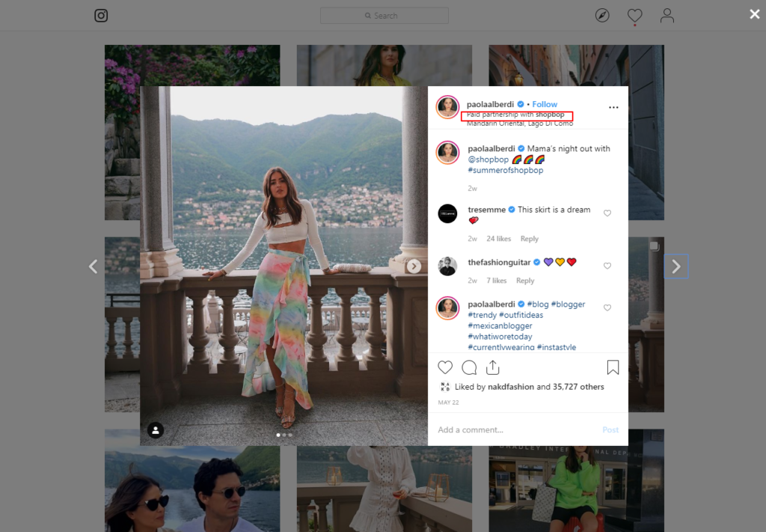Open the #summerofshopbop hashtag
The height and width of the screenshot is (532, 766).
[505, 170]
